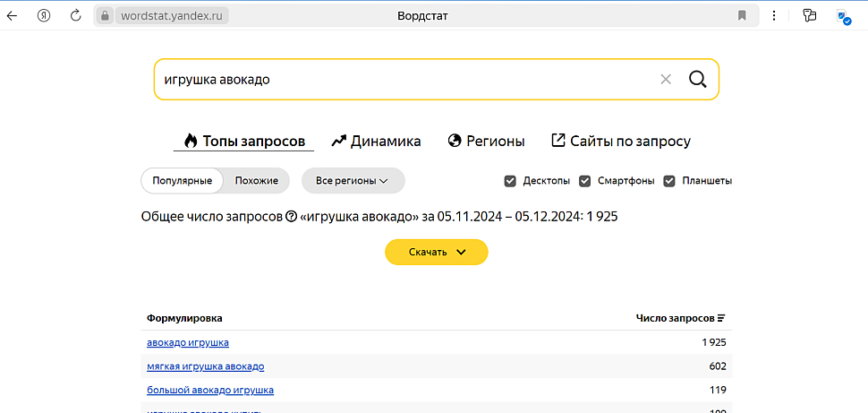Screen dimensions: 868x413
Task: Uncheck the 'Десктопы' checkbox
Action: tap(510, 181)
